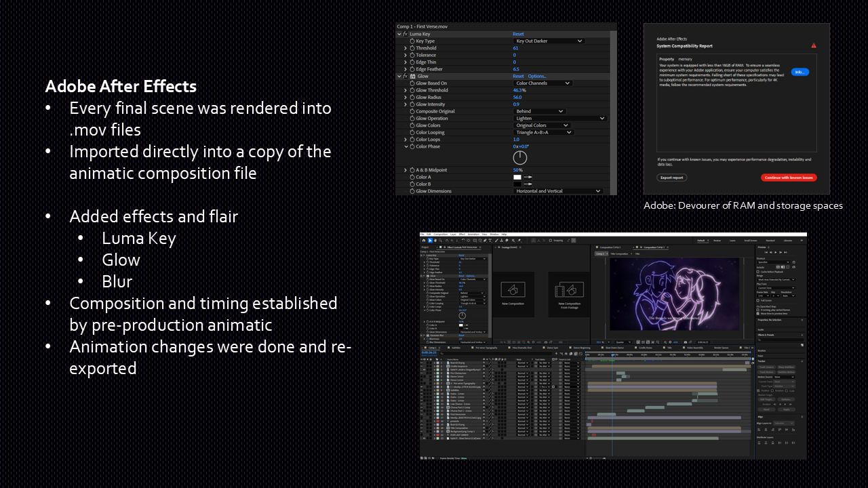Expand A & B Midpoint property in enlarged panel
Viewport: 868px width, 488px height.
coord(406,170)
